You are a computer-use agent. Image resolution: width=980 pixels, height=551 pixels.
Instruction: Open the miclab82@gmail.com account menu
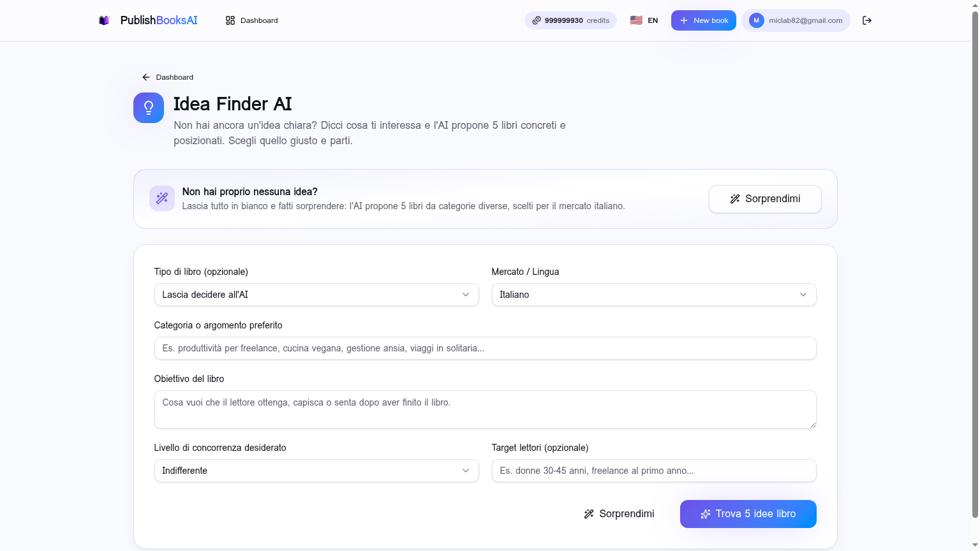796,20
